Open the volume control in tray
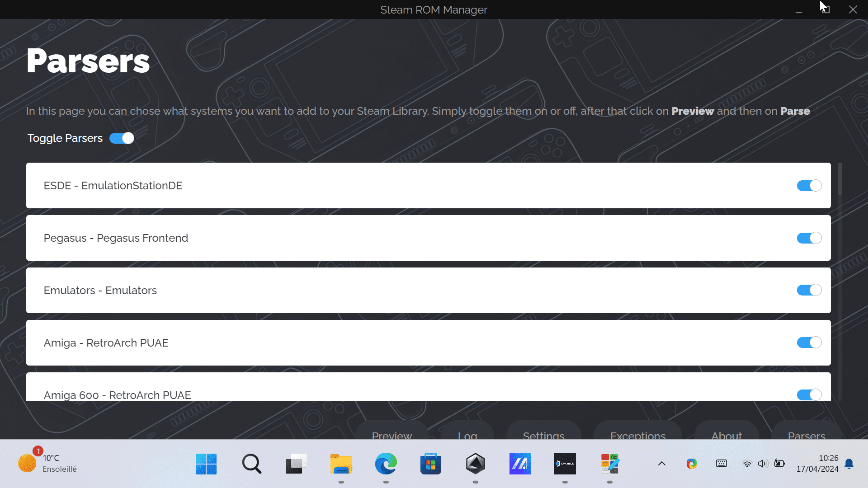868x488 pixels. (763, 464)
